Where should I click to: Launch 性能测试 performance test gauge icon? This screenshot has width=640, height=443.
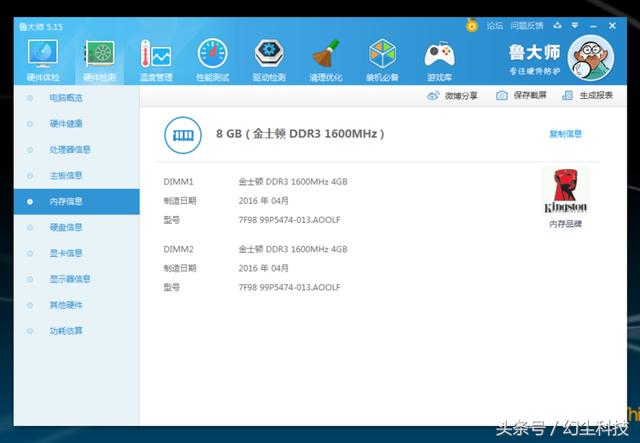(212, 60)
